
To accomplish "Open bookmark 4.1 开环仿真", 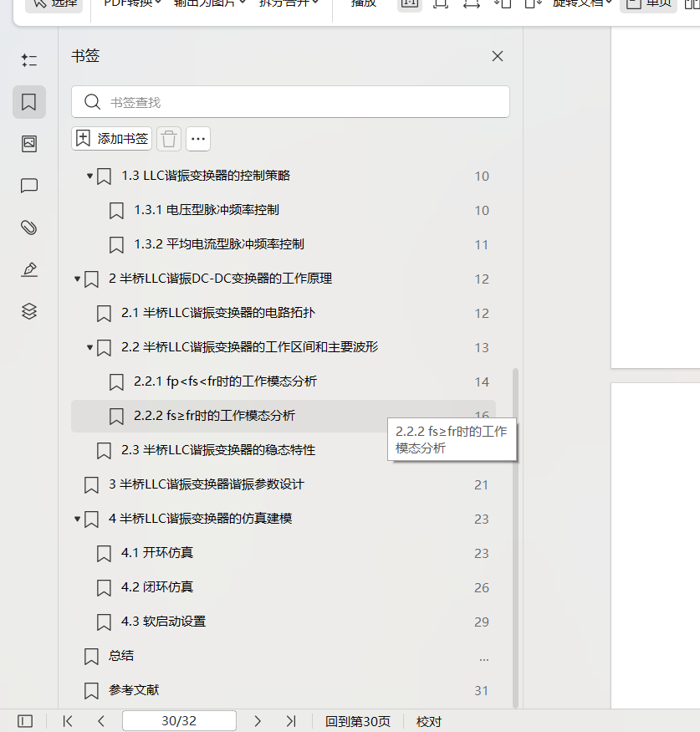I will pyautogui.click(x=157, y=553).
